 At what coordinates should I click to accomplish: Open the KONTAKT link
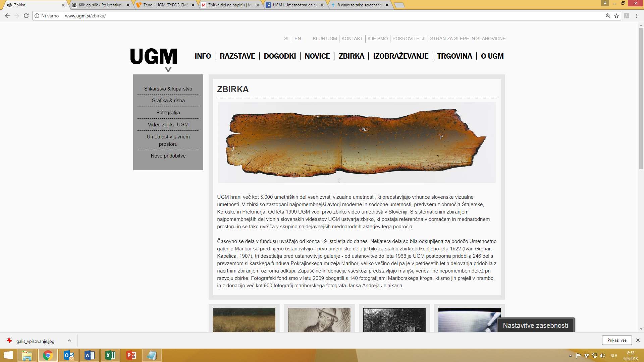[352, 39]
